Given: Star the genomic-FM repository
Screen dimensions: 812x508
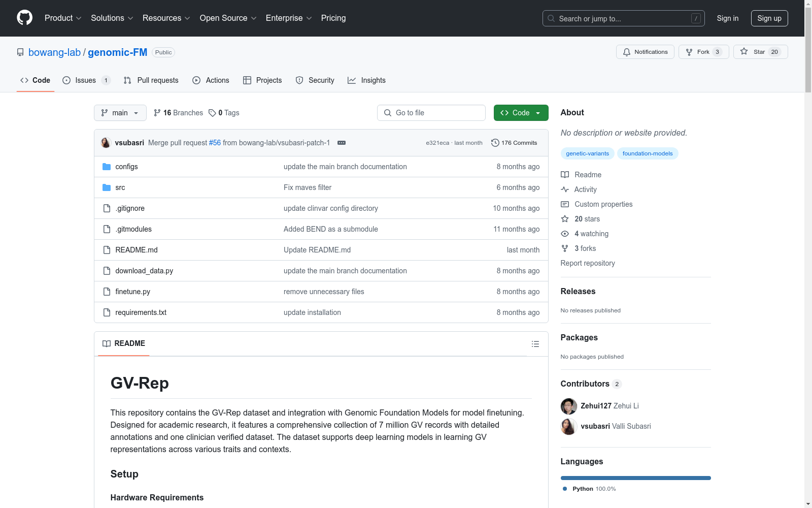Looking at the screenshot, I should pos(760,52).
